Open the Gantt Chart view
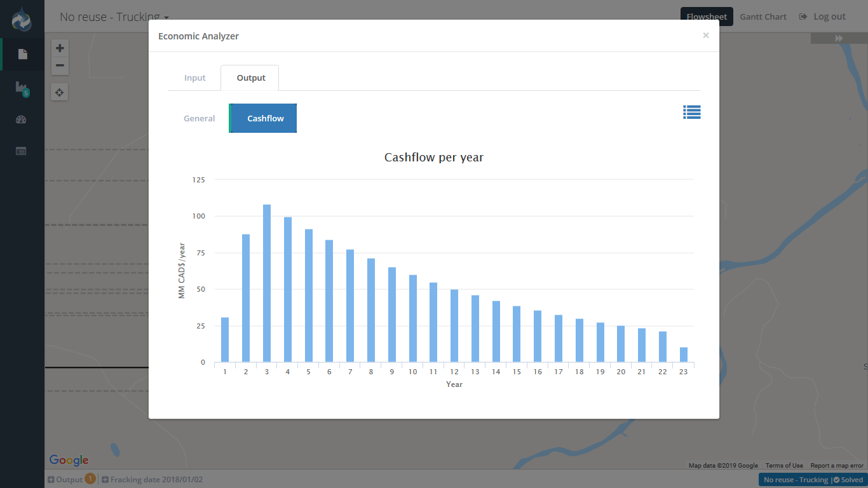 763,17
